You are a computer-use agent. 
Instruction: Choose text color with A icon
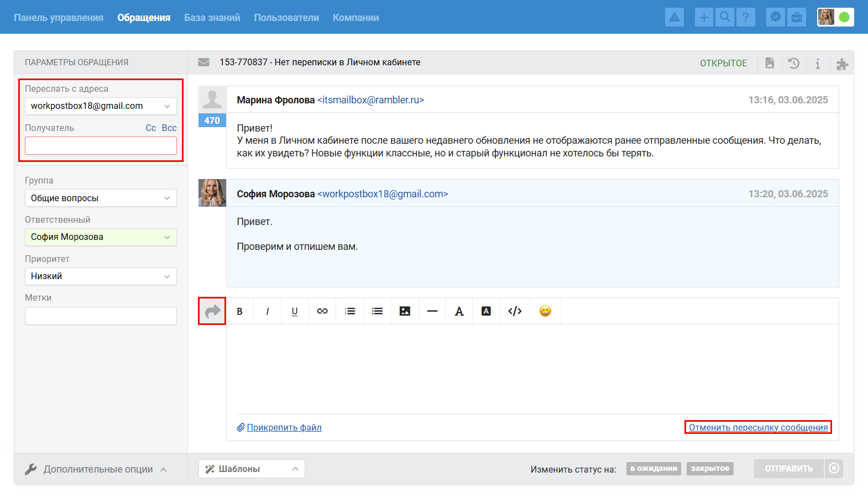pyautogui.click(x=459, y=311)
